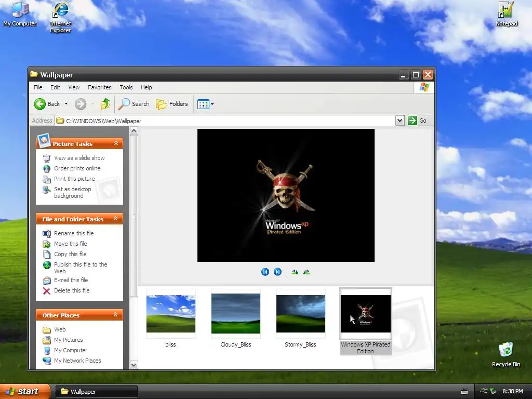Open the Start menu
532x399 pixels.
click(24, 392)
